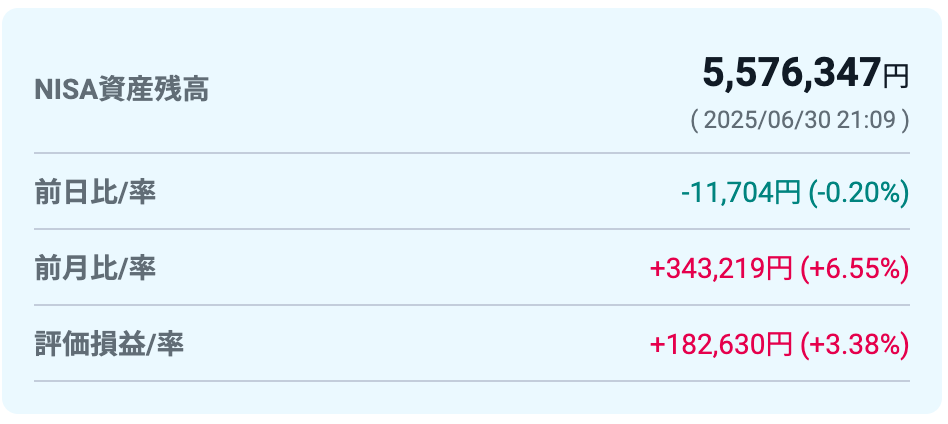This screenshot has width=948, height=424.
Task: Click the divider line below 前日比/率
Action: (472, 229)
